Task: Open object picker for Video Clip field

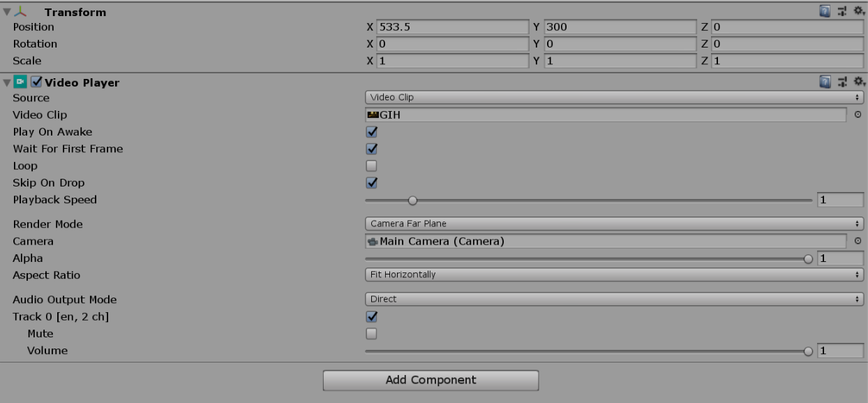Action: click(858, 115)
